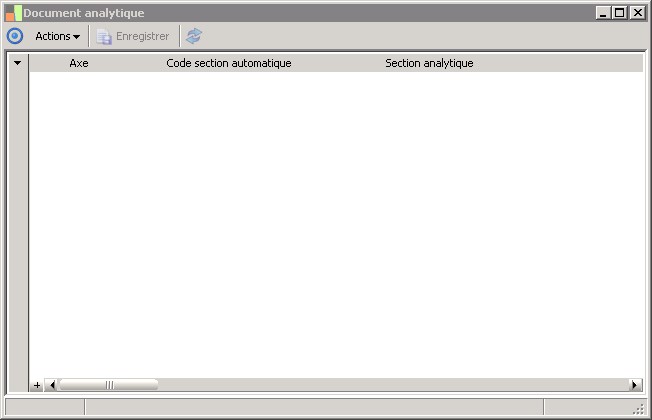Click the window resize grip

pyautogui.click(x=639, y=409)
